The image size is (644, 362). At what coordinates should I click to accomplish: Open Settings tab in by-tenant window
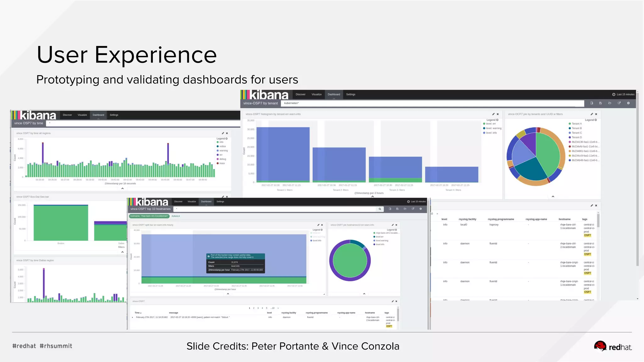point(351,94)
